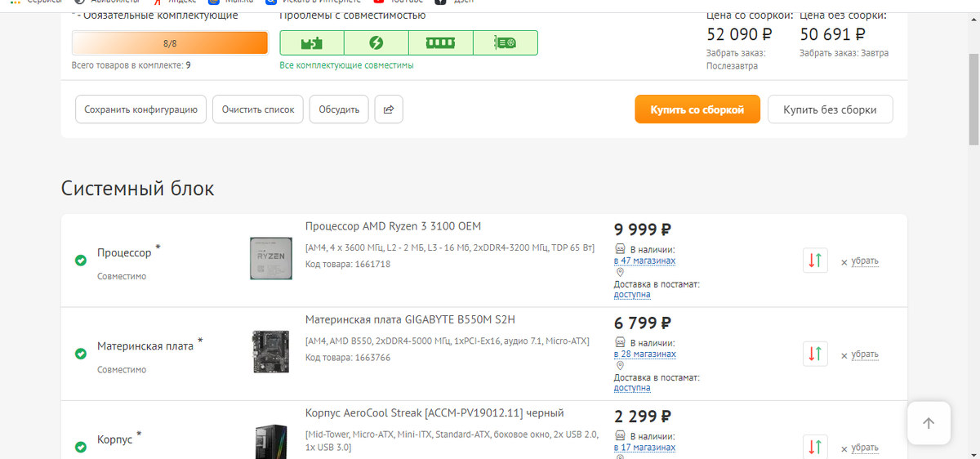
Task: Open the AeroCool case thumbnail
Action: [271, 442]
